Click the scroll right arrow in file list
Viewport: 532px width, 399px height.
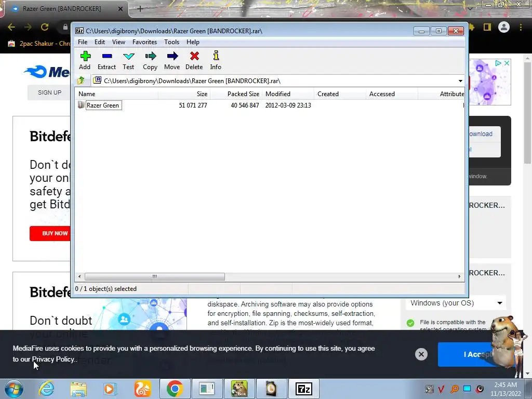click(x=459, y=276)
